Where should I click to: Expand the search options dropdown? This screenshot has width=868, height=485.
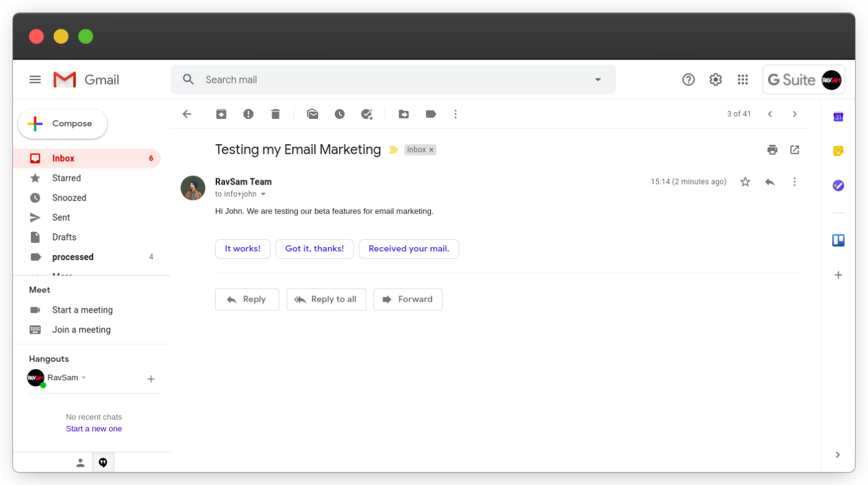pyautogui.click(x=597, y=79)
